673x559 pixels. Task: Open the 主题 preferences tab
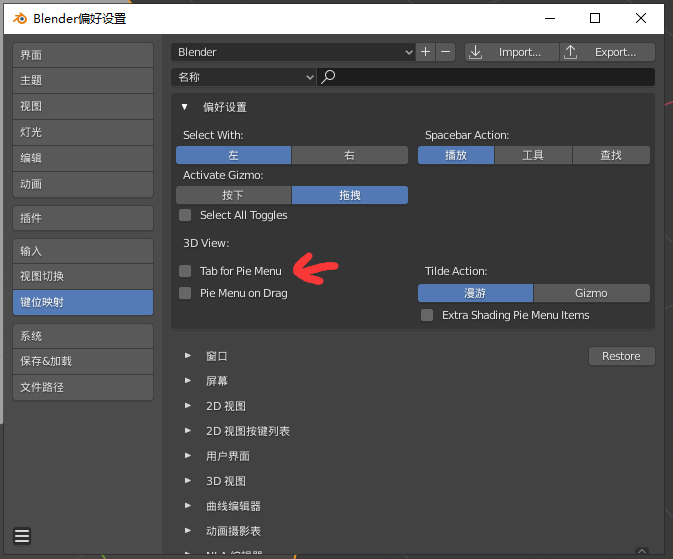tap(83, 80)
